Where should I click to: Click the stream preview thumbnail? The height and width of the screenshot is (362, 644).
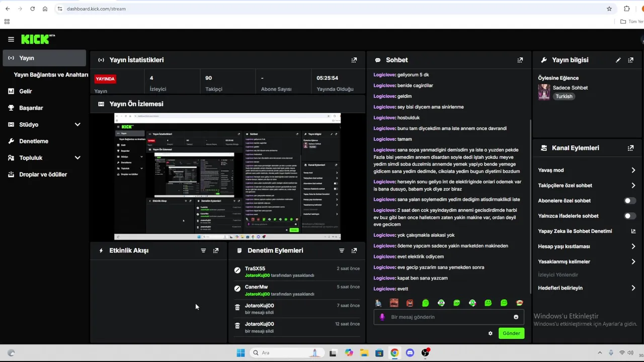tap(227, 176)
